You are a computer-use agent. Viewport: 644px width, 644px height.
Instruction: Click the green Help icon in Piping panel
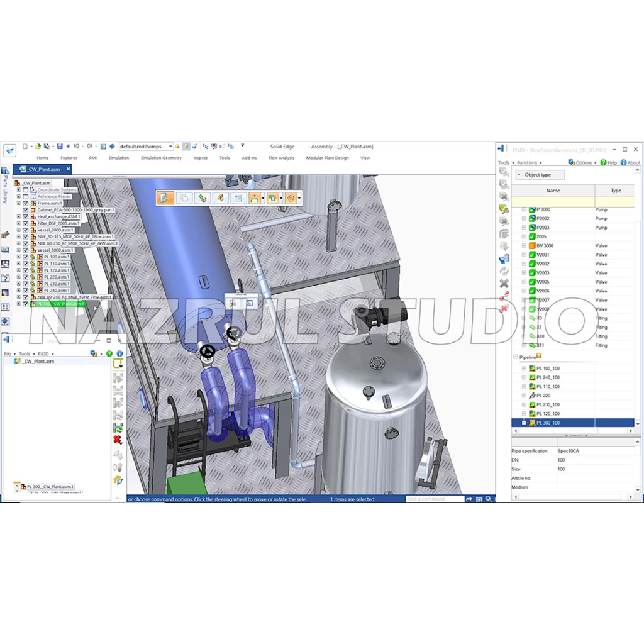(109, 354)
